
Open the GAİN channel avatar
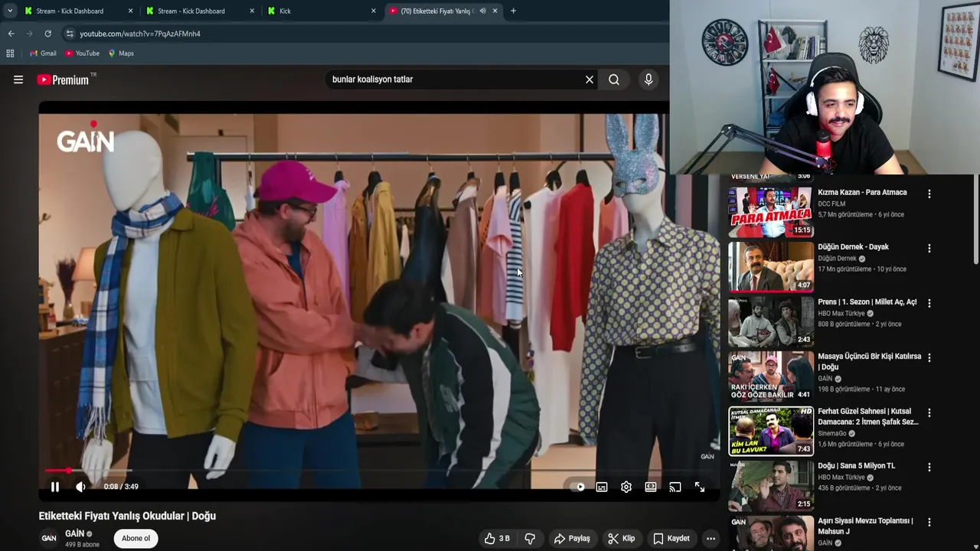coord(49,538)
